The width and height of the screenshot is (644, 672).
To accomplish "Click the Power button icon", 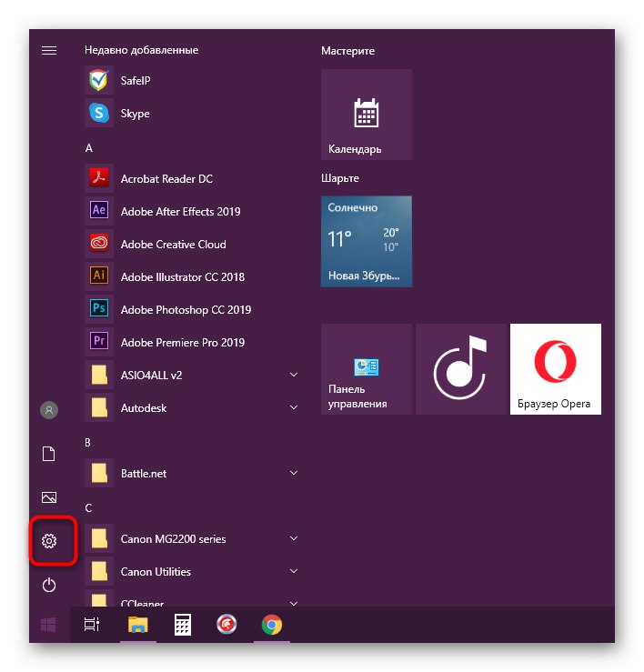I will [49, 585].
